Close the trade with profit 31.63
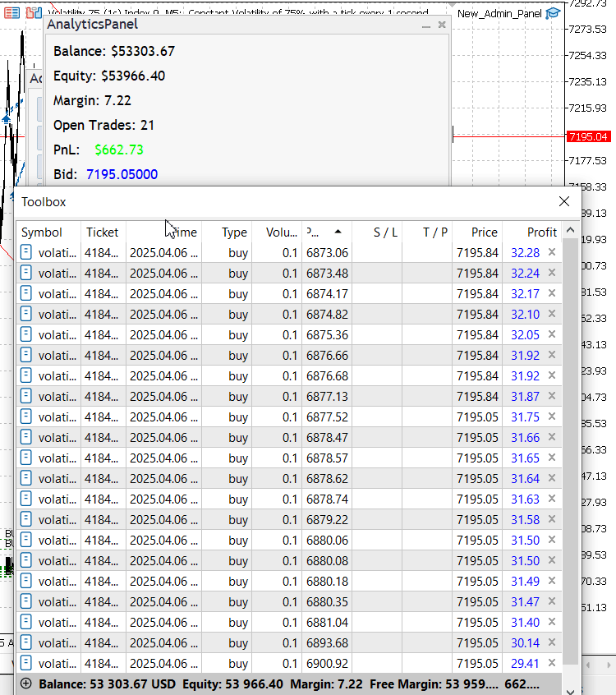 tap(552, 499)
